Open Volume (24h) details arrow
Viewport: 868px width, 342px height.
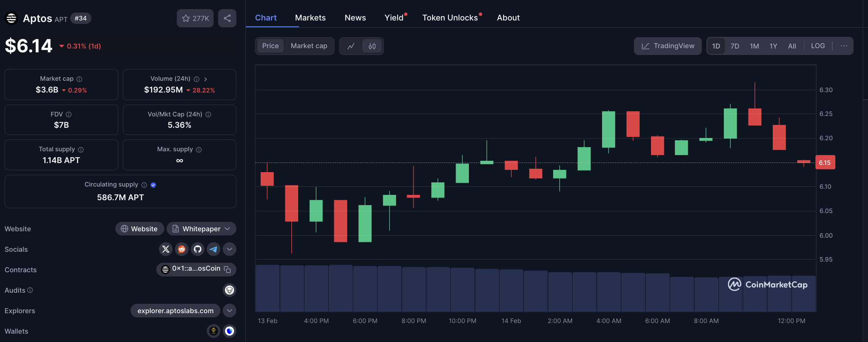click(206, 79)
